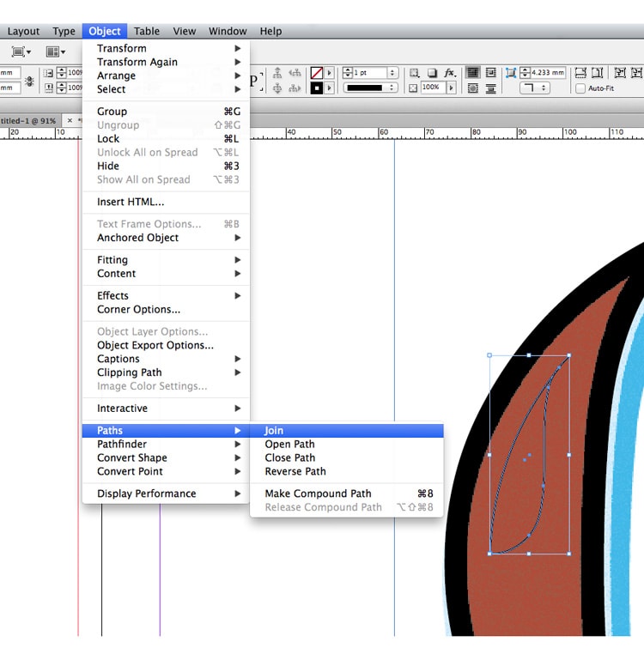Choose Join from the Paths submenu
Image resolution: width=644 pixels, height=666 pixels.
coord(346,430)
